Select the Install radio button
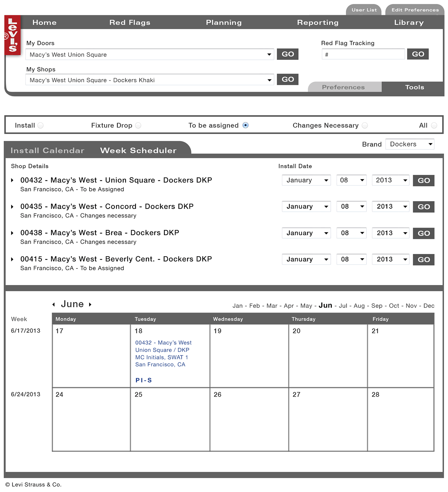Viewport: 448px width, 492px height. (x=40, y=125)
